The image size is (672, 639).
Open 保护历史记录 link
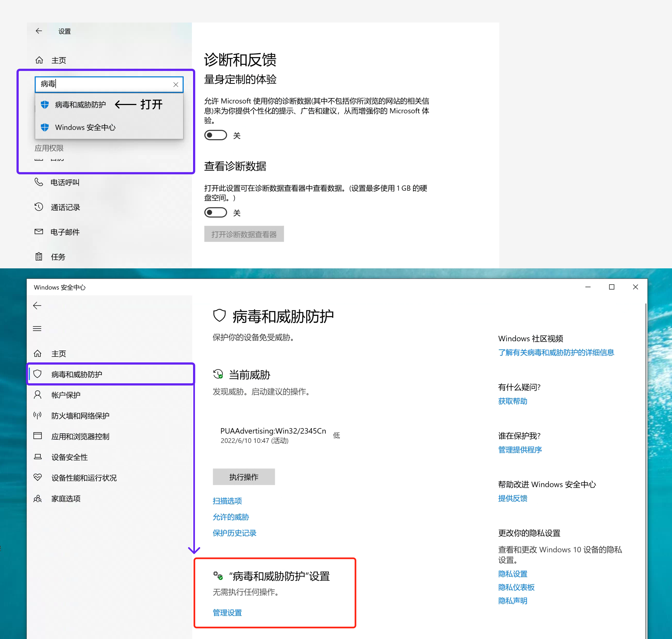tap(234, 533)
